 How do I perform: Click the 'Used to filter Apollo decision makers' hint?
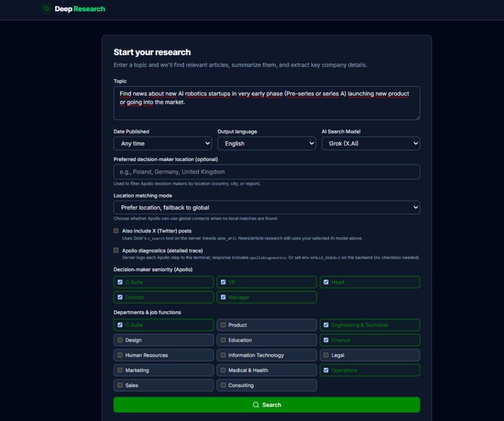click(x=187, y=184)
